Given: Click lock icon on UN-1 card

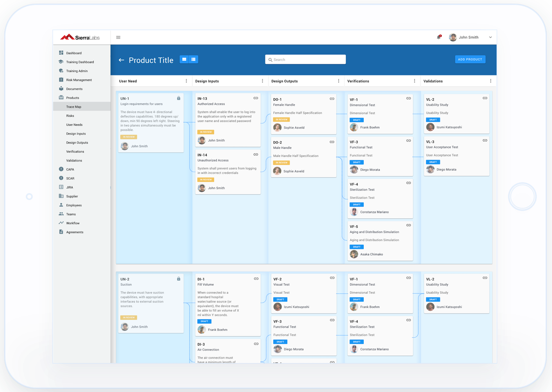Looking at the screenshot, I should point(179,98).
